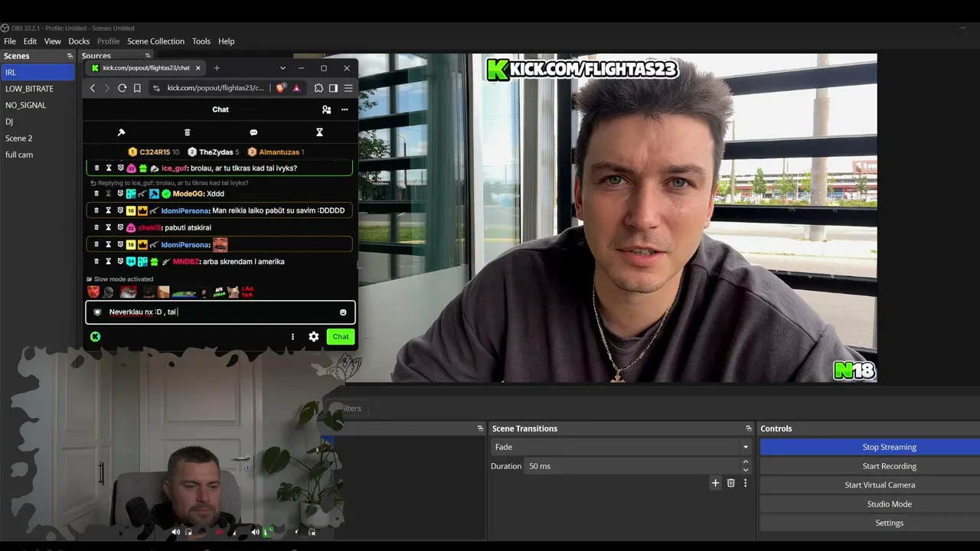Select the IRL scene
Screen dimensions: 980x551
click(x=38, y=72)
